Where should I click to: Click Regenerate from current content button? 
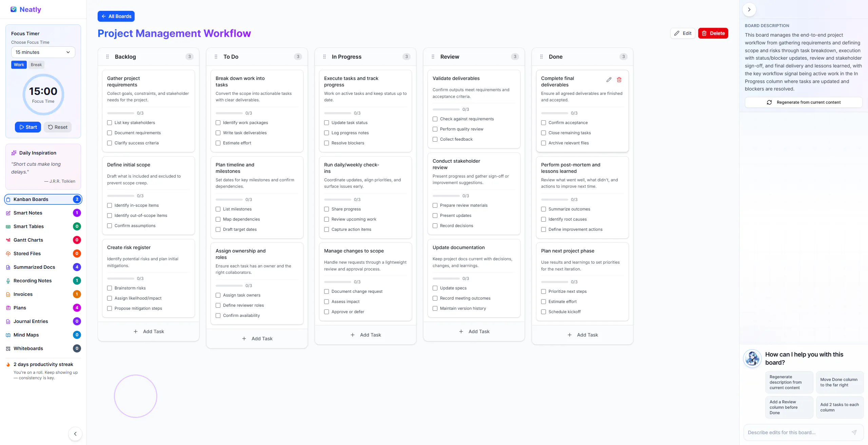click(x=804, y=102)
